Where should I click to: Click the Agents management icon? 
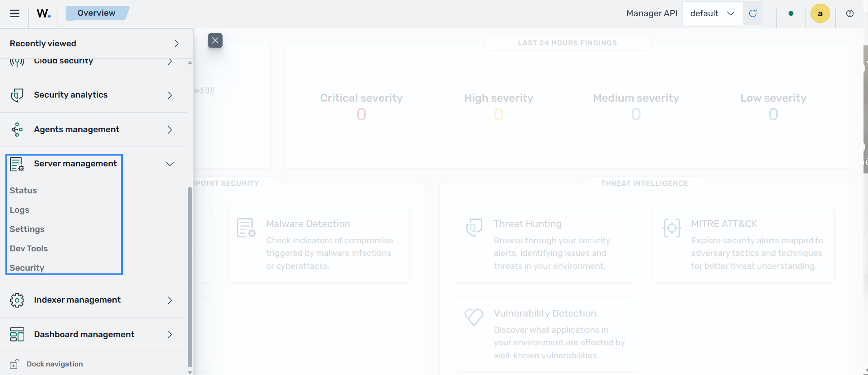(x=17, y=129)
